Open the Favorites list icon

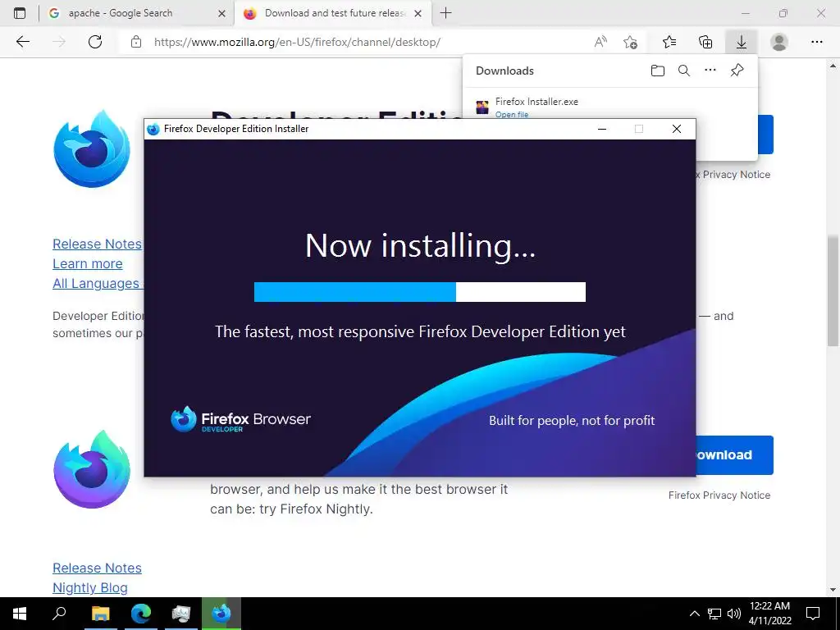pyautogui.click(x=669, y=42)
